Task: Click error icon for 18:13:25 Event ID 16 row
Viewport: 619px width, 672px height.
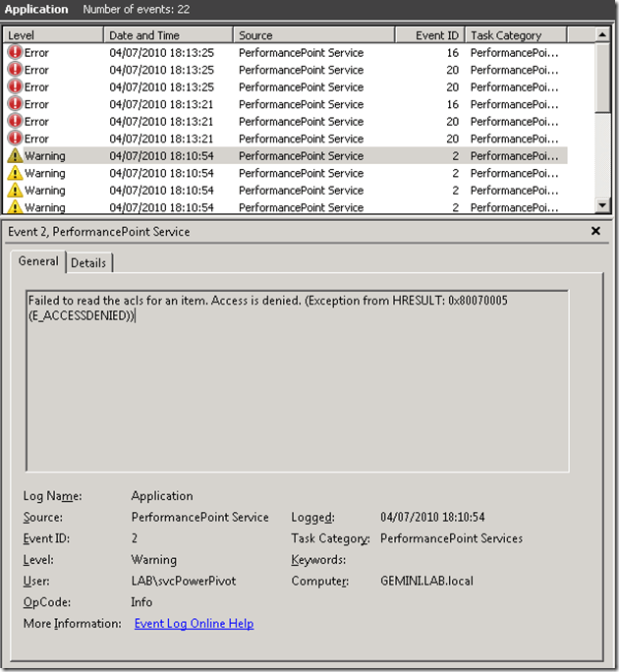Action: (x=15, y=52)
